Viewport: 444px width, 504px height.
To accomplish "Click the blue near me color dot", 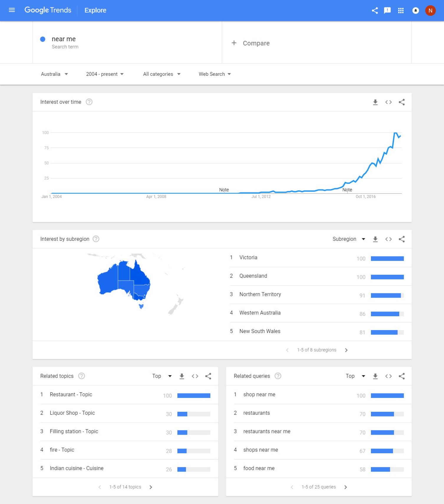I will [43, 39].
